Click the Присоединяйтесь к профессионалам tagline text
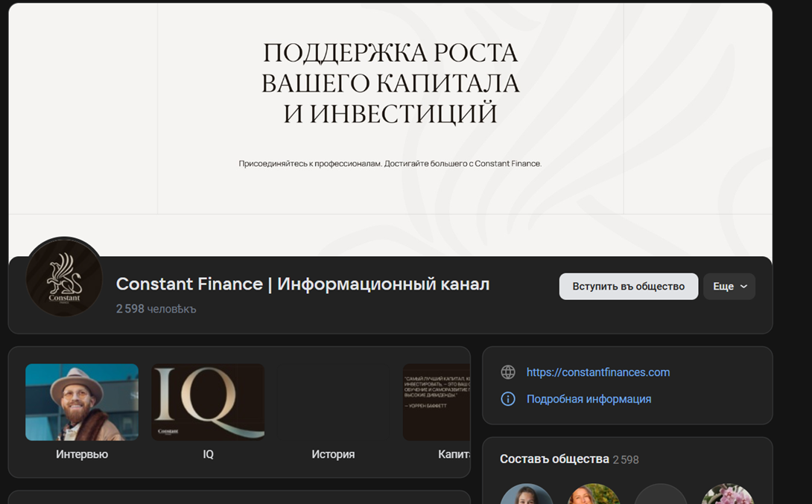 (x=390, y=164)
